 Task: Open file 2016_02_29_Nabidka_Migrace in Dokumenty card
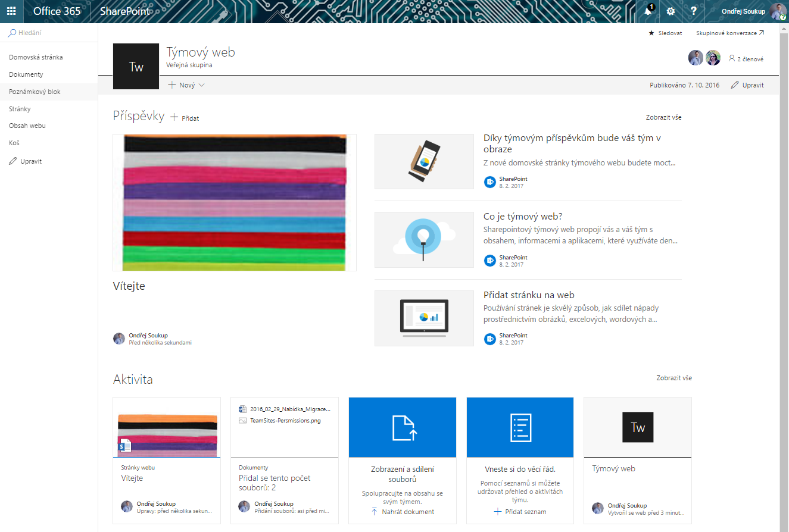point(290,409)
